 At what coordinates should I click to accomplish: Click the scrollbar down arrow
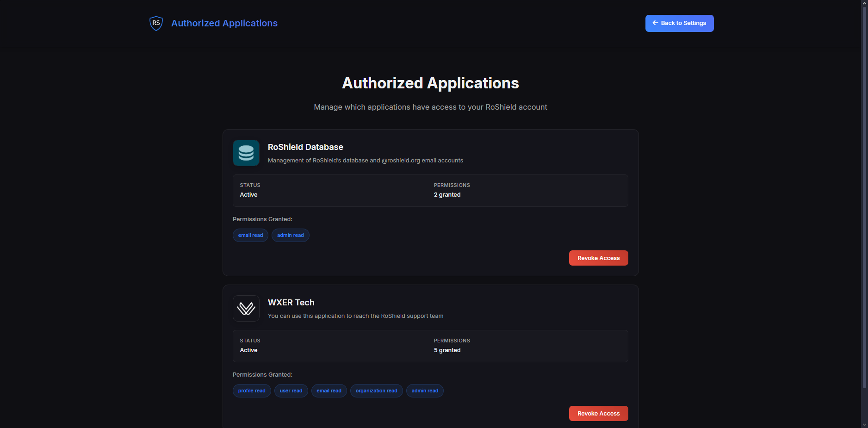pyautogui.click(x=864, y=424)
